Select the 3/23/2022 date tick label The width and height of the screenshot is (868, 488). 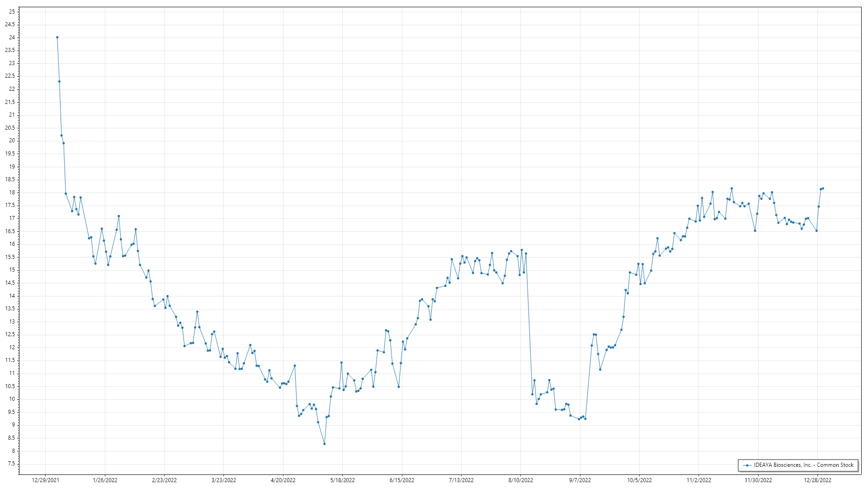click(x=224, y=480)
